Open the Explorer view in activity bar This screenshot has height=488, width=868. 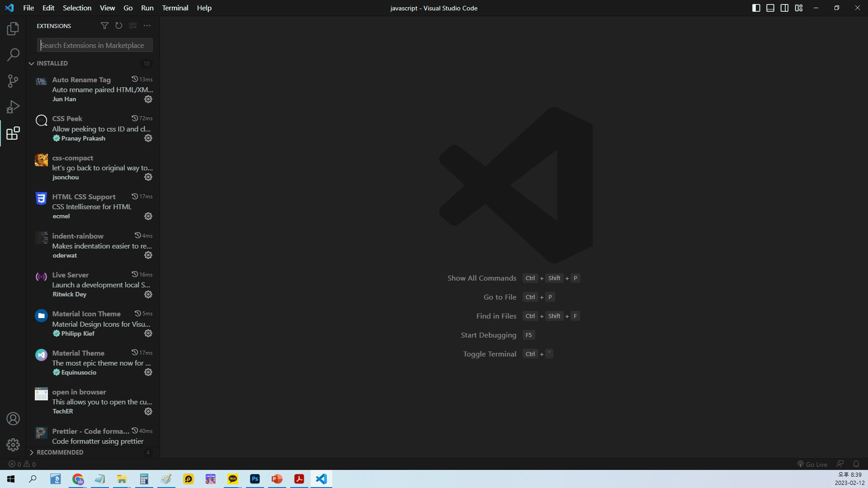point(13,29)
